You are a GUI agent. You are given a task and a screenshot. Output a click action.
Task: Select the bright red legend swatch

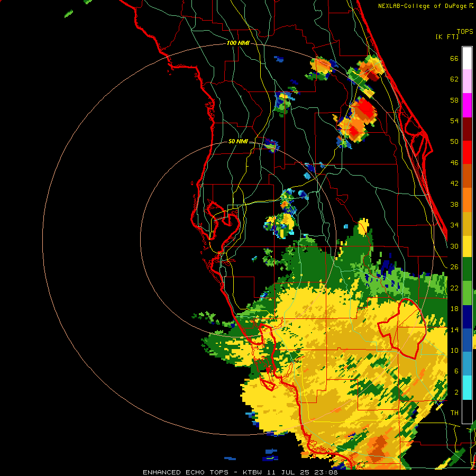(x=467, y=152)
